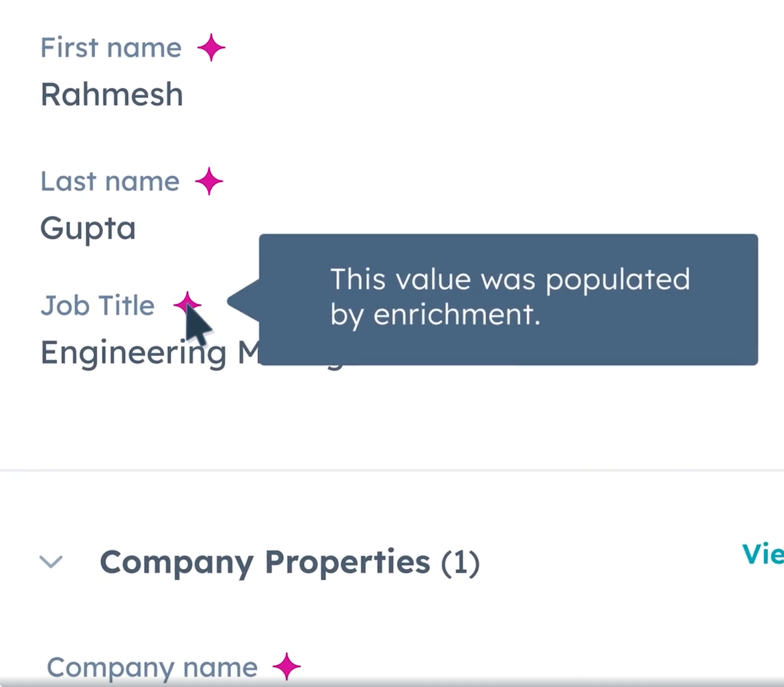This screenshot has width=784, height=687.
Task: Click the First name property label
Action: (111, 48)
